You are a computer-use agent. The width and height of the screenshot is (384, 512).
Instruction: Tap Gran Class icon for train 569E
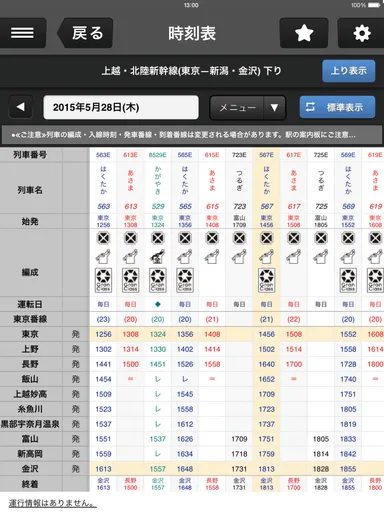pos(348,280)
